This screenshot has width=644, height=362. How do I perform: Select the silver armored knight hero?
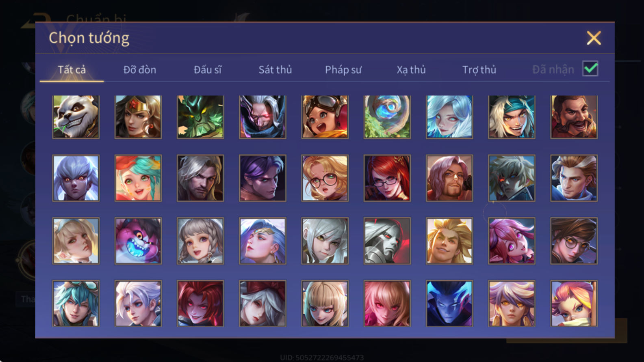click(x=387, y=241)
